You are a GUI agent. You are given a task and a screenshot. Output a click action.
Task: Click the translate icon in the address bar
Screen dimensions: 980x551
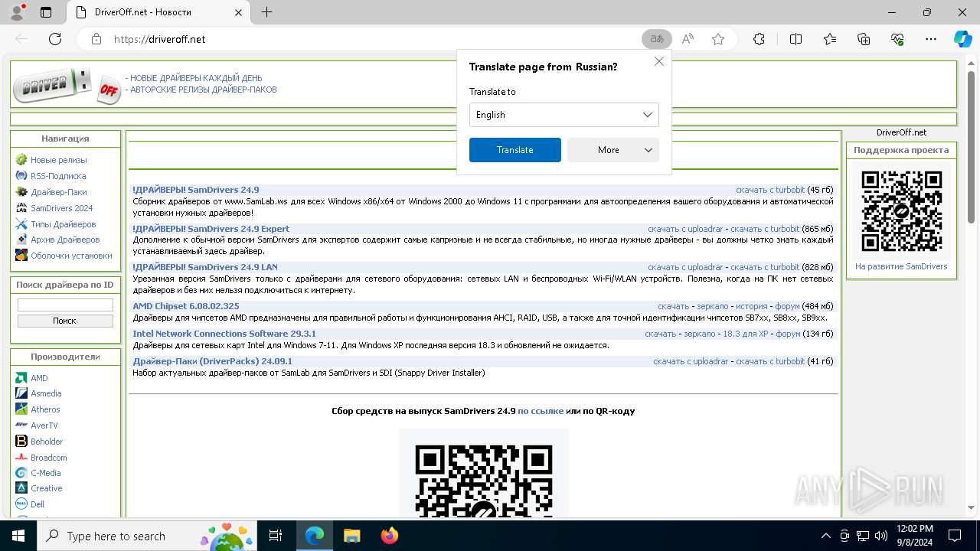tap(656, 39)
